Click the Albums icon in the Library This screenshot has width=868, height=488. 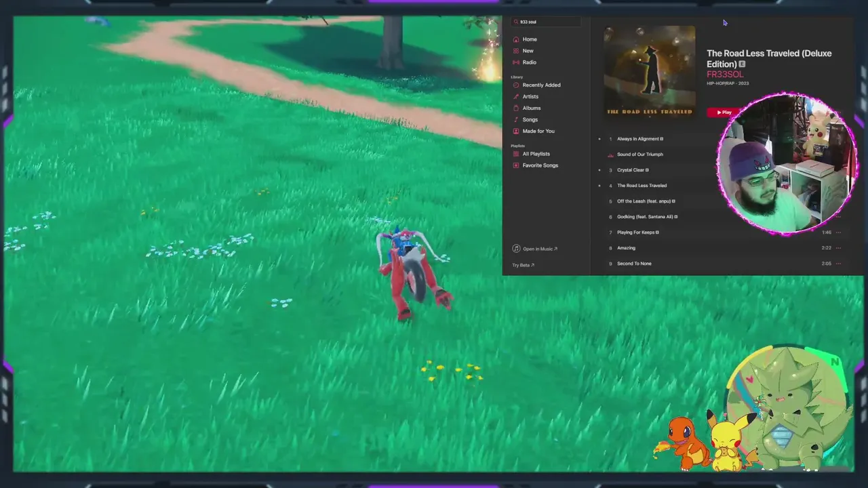tap(516, 108)
